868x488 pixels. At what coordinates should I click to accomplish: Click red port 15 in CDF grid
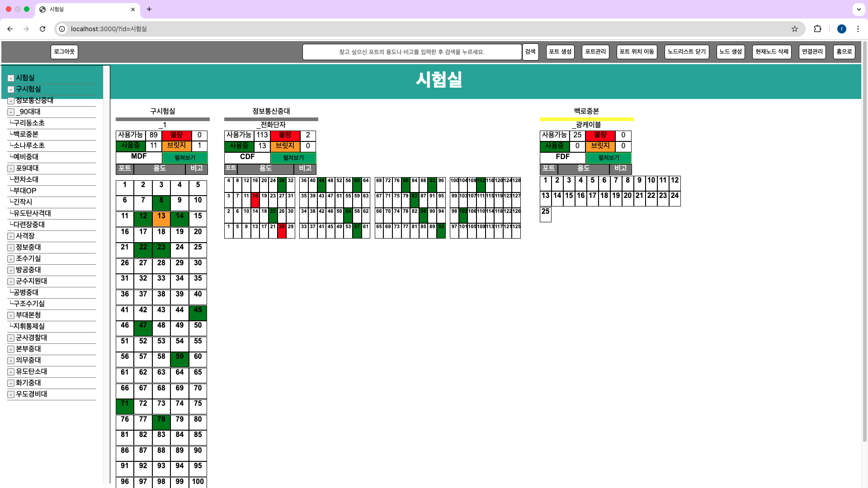[x=255, y=200]
